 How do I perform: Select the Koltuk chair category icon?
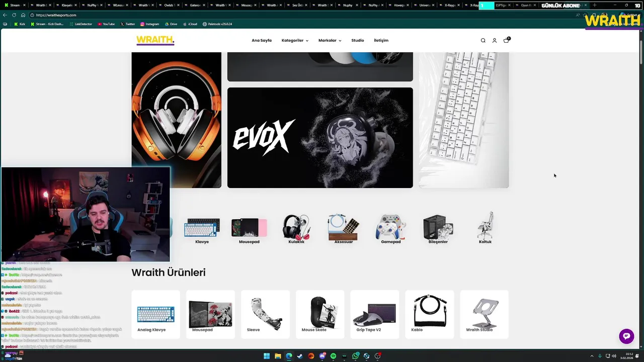tap(485, 228)
